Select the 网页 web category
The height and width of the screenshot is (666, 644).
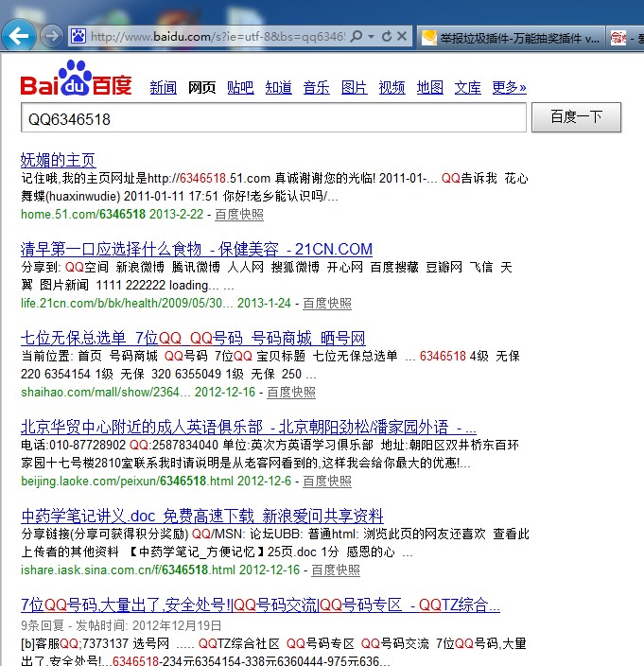201,87
